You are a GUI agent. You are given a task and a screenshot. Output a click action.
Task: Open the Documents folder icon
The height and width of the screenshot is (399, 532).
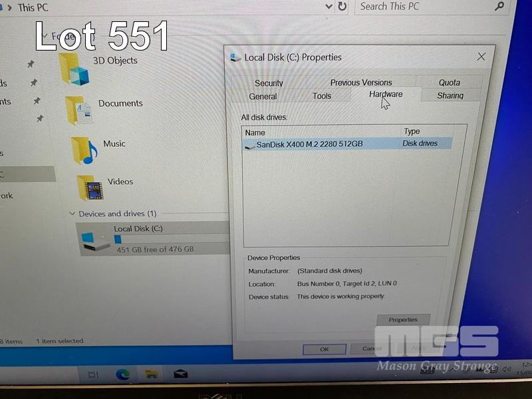click(78, 110)
